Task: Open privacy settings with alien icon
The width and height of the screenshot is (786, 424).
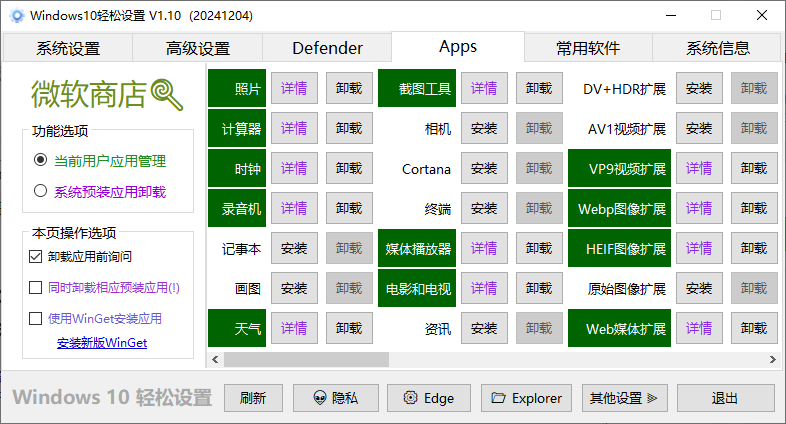Action: click(334, 398)
